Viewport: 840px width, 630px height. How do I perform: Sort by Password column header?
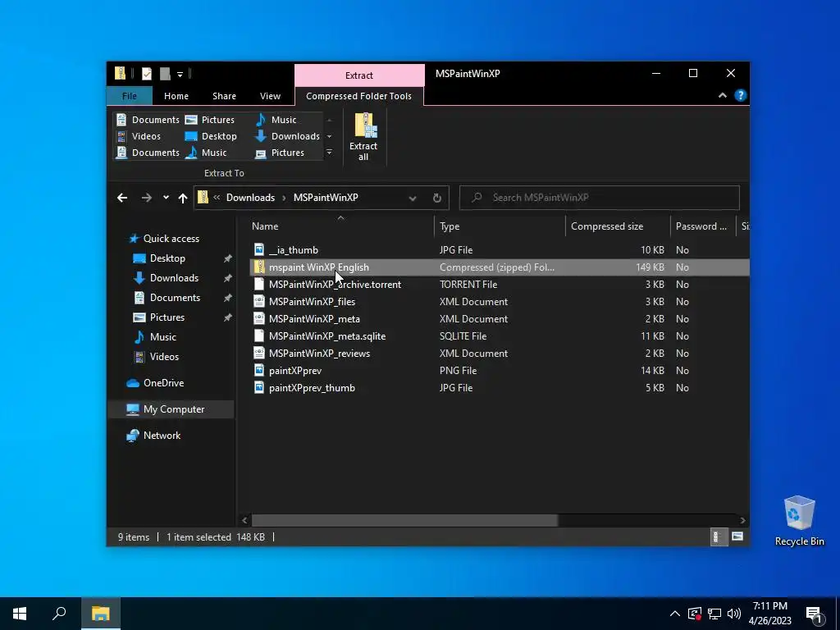(x=702, y=226)
